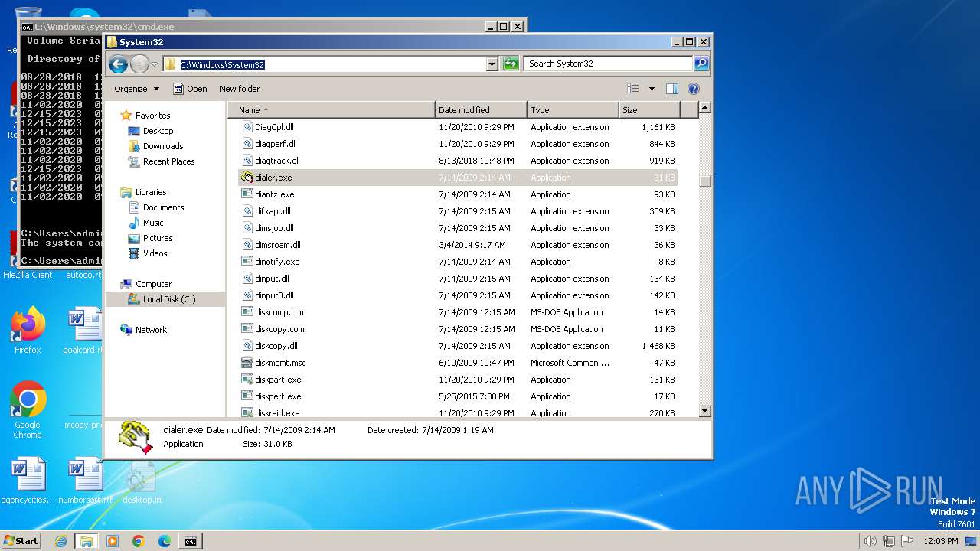The image size is (980, 551).
Task: Open the Organize menu
Action: pos(137,89)
